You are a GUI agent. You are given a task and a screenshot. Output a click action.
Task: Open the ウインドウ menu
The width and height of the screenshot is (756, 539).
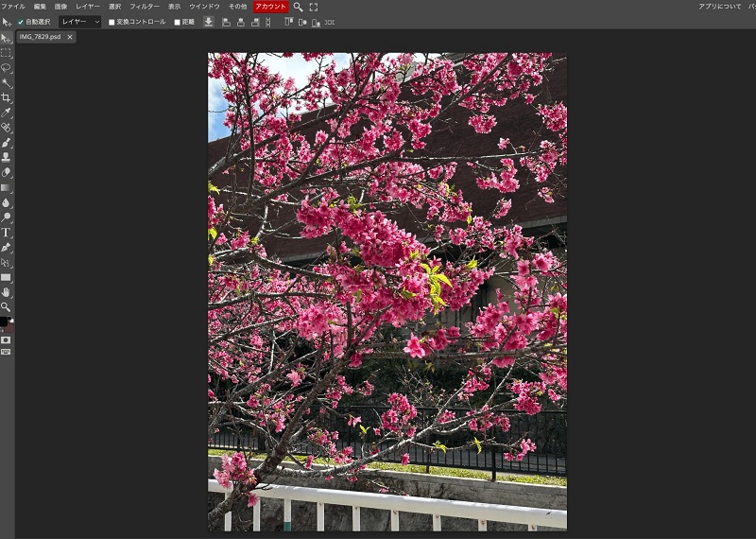coord(204,7)
